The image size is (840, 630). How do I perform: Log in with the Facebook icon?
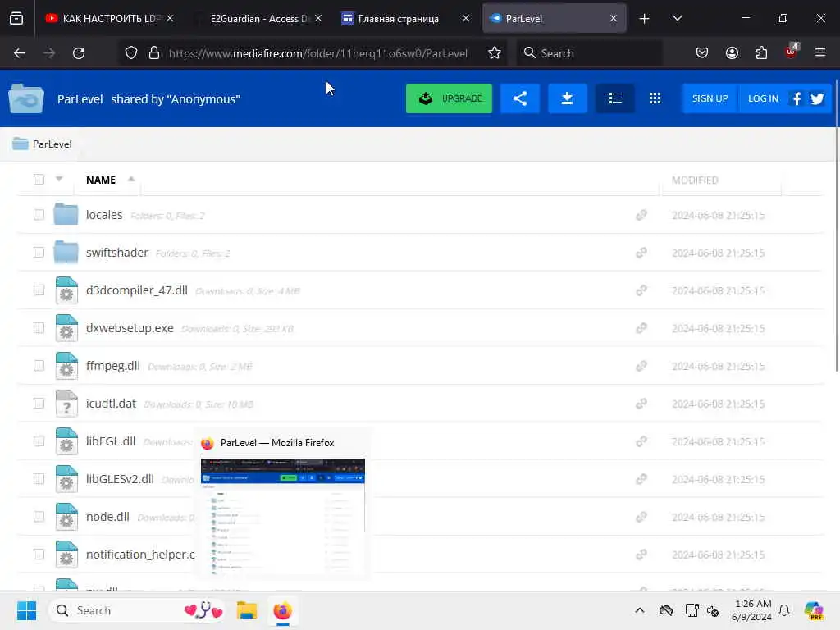pos(797,98)
